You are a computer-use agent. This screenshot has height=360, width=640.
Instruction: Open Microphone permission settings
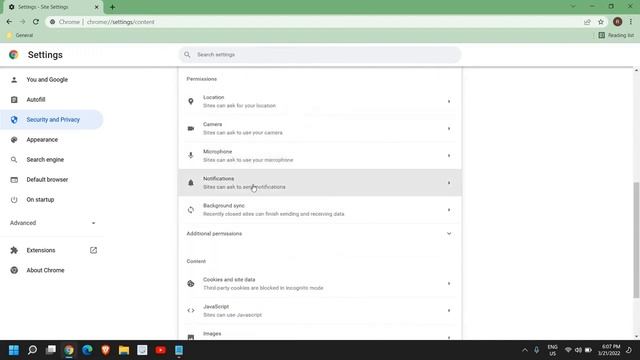tap(320, 156)
